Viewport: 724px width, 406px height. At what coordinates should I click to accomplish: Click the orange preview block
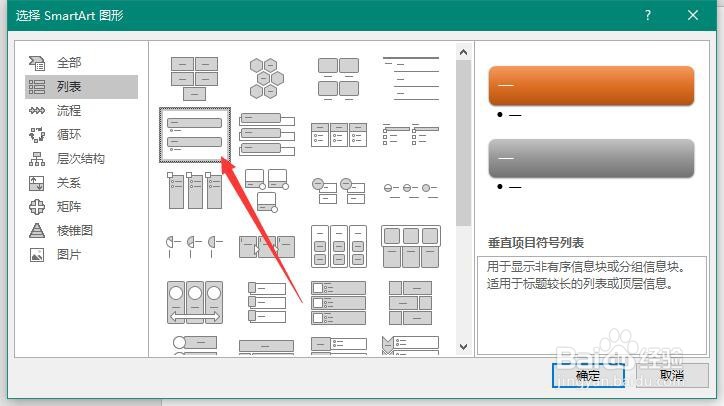coord(591,86)
